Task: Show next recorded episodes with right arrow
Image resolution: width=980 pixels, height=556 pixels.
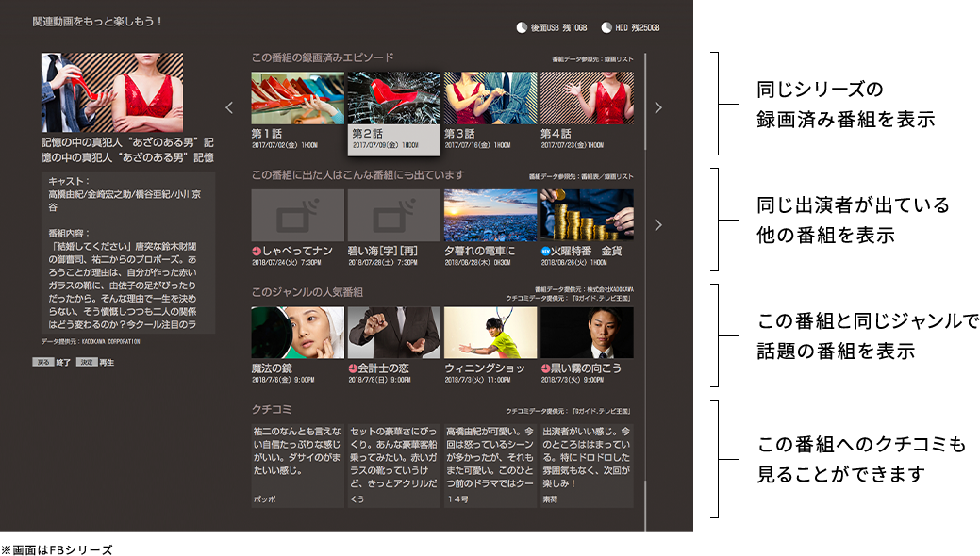Action: point(658,108)
